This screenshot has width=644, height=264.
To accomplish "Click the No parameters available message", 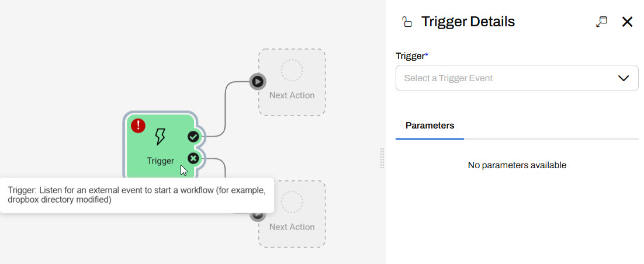I will pos(517,165).
